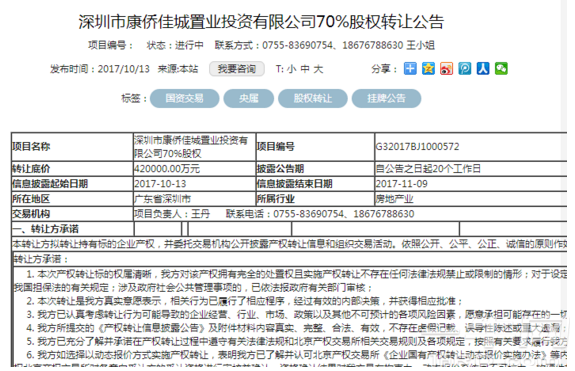The width and height of the screenshot is (575, 371).
Task: Click the 我要咨询 button
Action: pyautogui.click(x=237, y=69)
